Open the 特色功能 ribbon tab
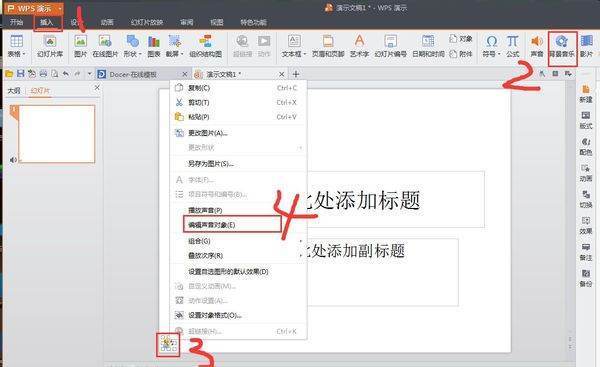This screenshot has width=600, height=367. tap(253, 22)
